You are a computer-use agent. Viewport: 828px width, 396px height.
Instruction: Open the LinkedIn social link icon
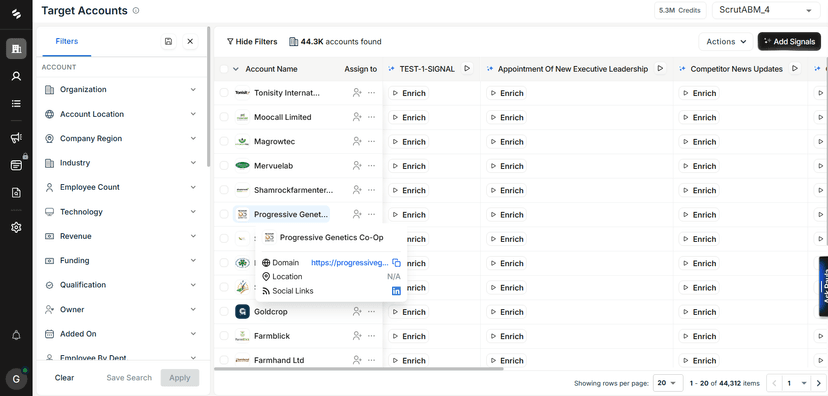click(396, 291)
